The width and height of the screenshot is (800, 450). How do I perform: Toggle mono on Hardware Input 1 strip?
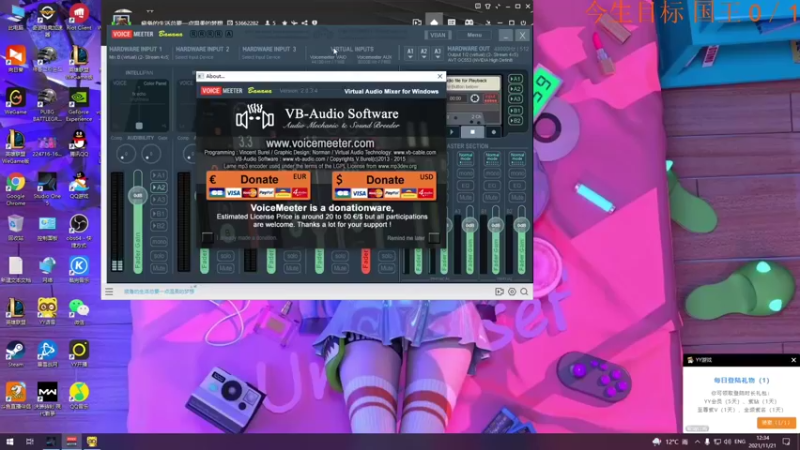[159, 241]
